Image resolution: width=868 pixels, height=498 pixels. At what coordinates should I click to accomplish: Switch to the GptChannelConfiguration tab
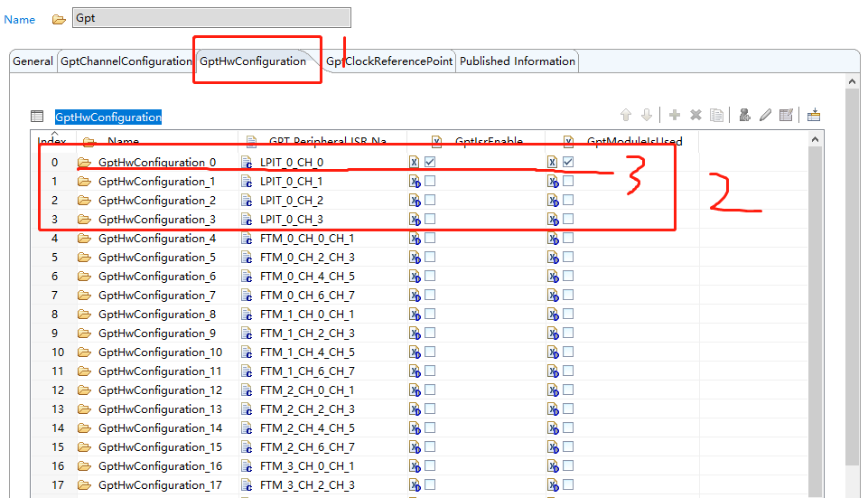[126, 61]
